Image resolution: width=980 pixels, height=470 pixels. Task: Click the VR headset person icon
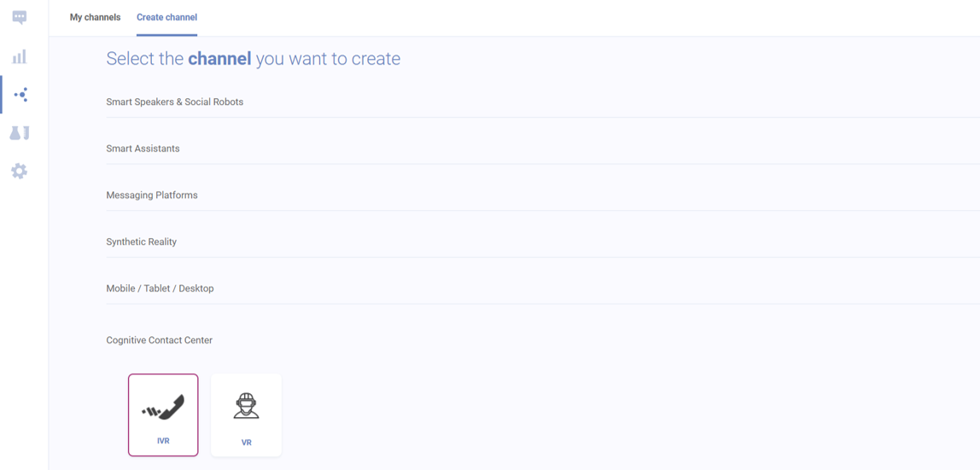coord(246,406)
